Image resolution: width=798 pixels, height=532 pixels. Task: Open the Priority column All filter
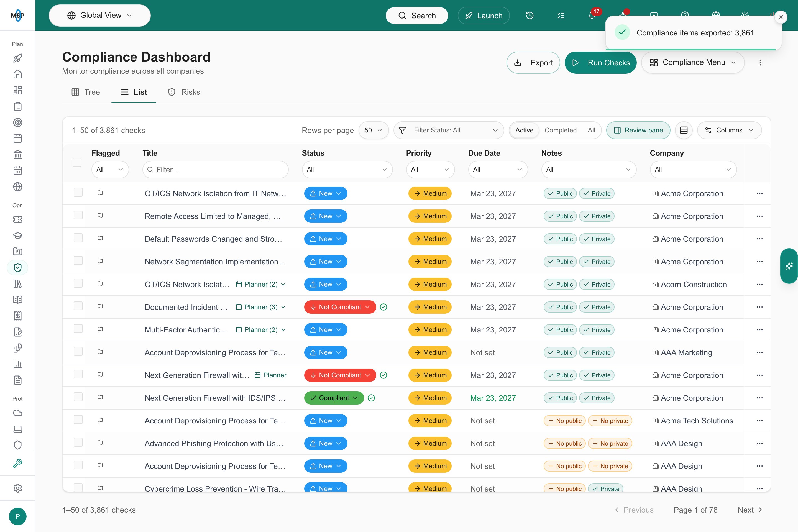pos(430,170)
